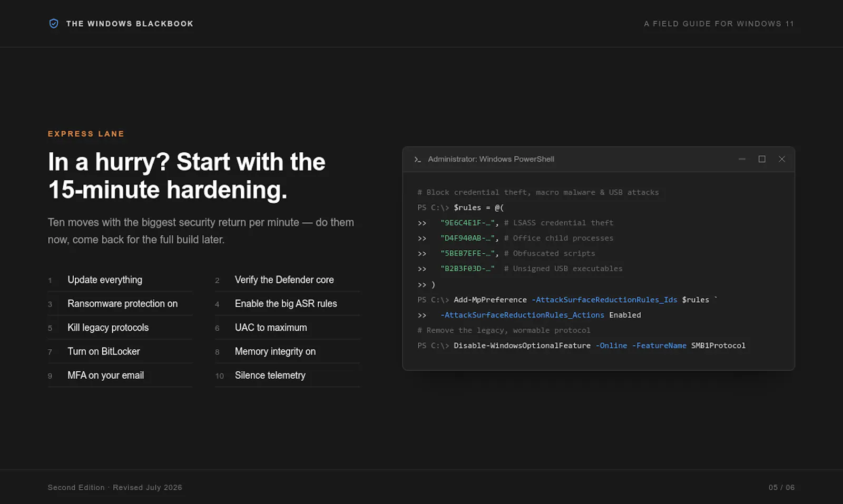Click Second Edition Revised July 2026 footer
This screenshot has width=843, height=504.
click(115, 488)
